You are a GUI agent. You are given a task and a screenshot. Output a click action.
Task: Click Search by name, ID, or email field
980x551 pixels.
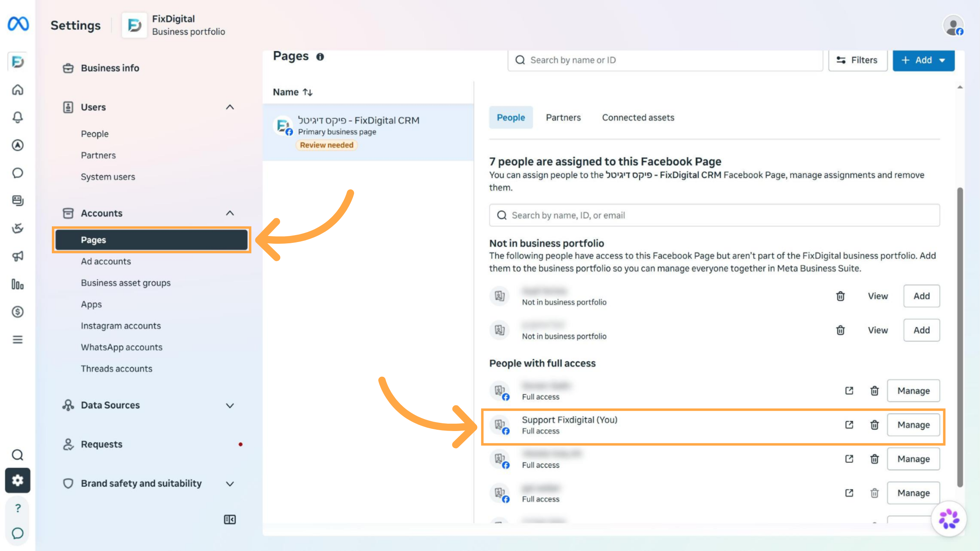[715, 215]
